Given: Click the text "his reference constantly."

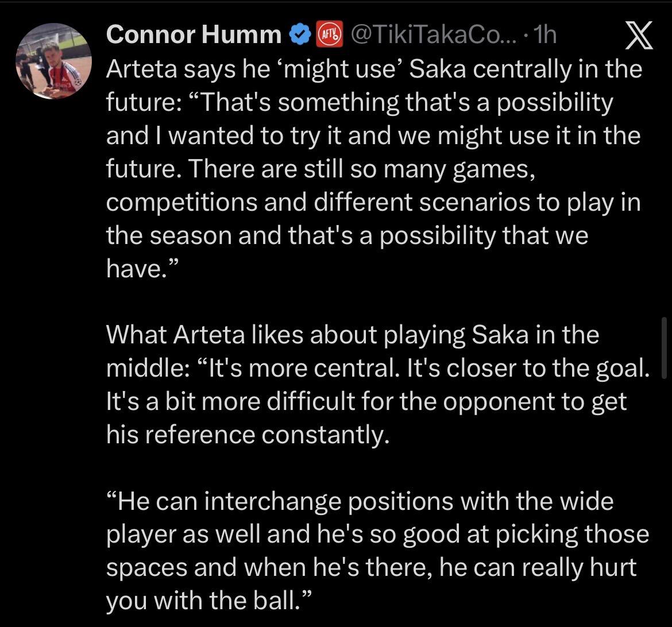Looking at the screenshot, I should pos(248,435).
